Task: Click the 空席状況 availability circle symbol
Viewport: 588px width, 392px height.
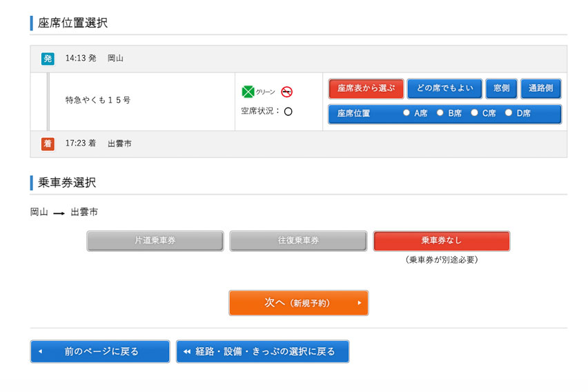Action: [288, 111]
